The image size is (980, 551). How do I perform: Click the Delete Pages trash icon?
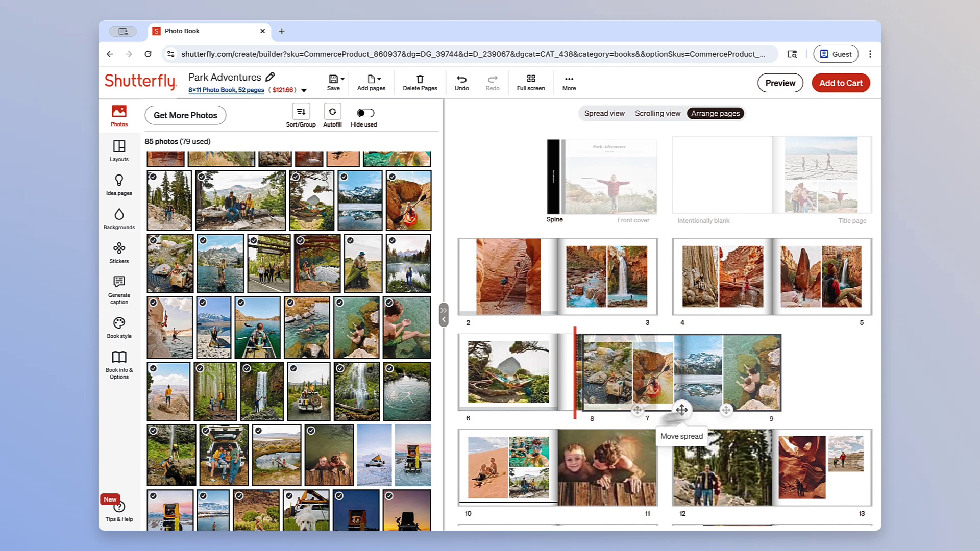[420, 79]
